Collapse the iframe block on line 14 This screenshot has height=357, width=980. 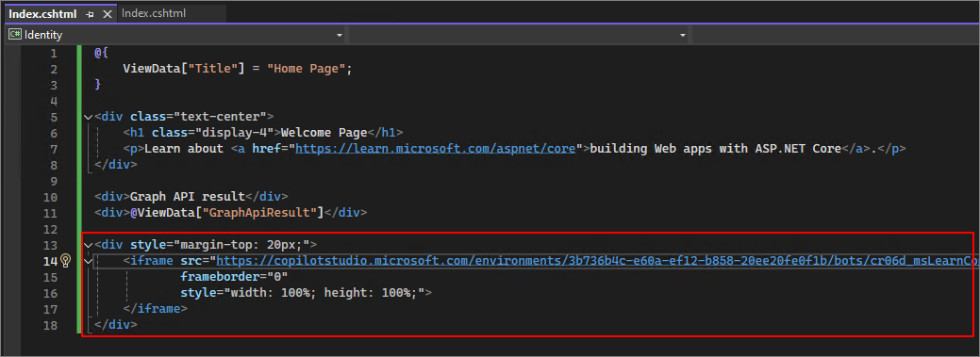pos(88,261)
